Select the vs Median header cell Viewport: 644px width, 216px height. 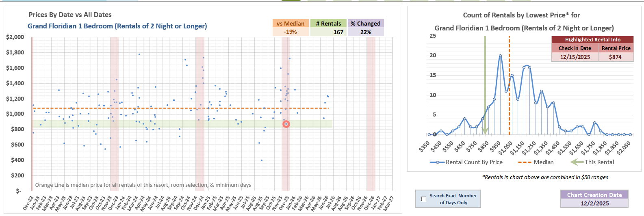[x=291, y=24]
